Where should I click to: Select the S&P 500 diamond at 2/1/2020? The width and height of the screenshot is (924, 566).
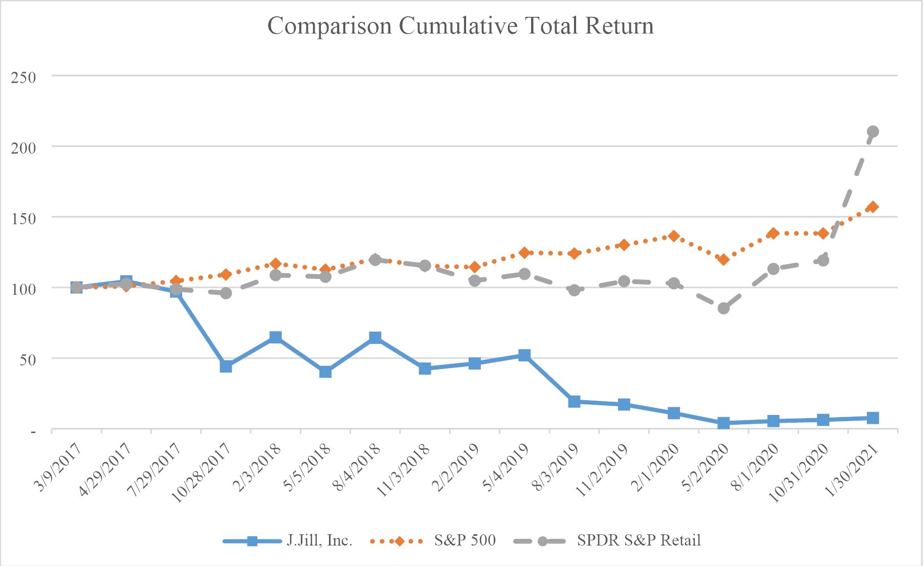click(674, 236)
